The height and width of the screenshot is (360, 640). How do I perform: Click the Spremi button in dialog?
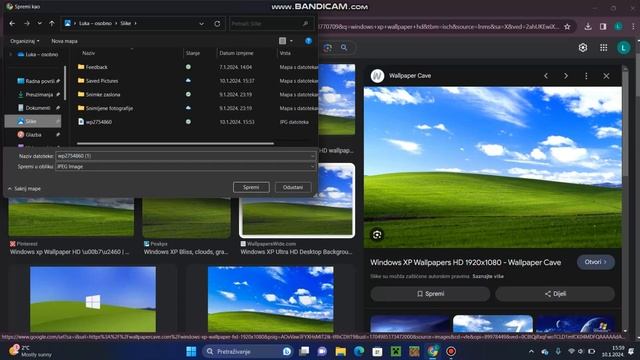click(251, 187)
